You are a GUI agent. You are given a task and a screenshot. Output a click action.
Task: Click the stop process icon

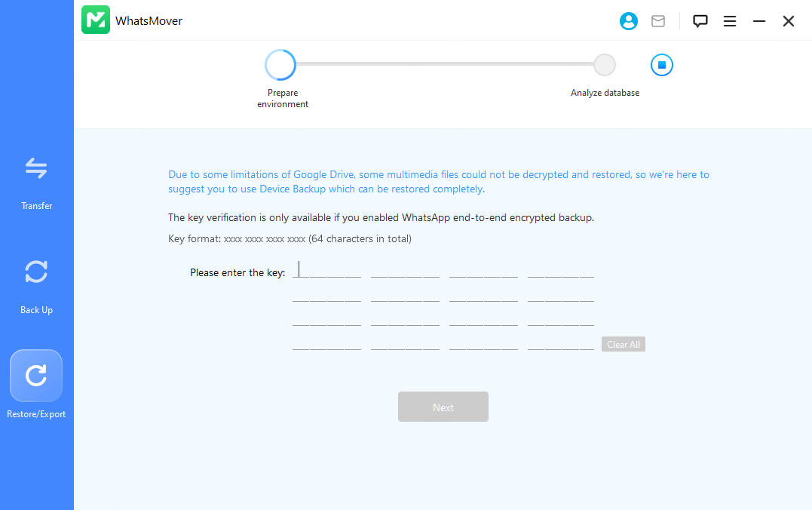pos(661,65)
